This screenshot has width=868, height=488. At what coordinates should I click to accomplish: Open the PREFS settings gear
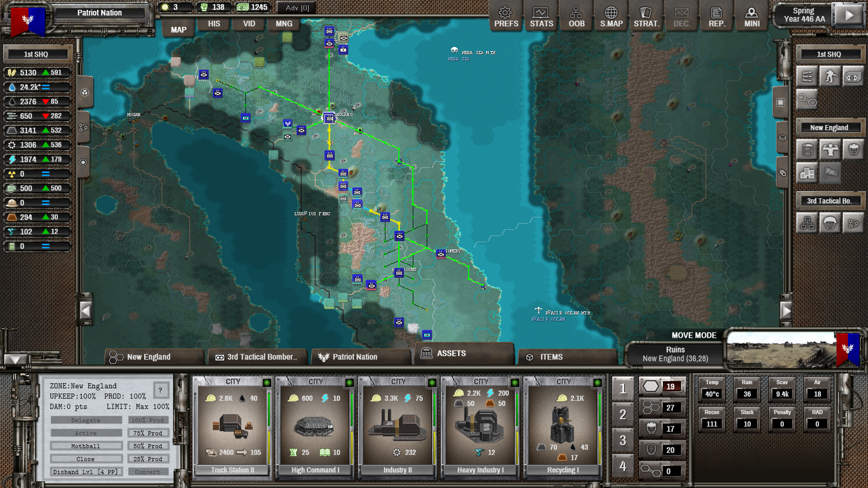505,17
